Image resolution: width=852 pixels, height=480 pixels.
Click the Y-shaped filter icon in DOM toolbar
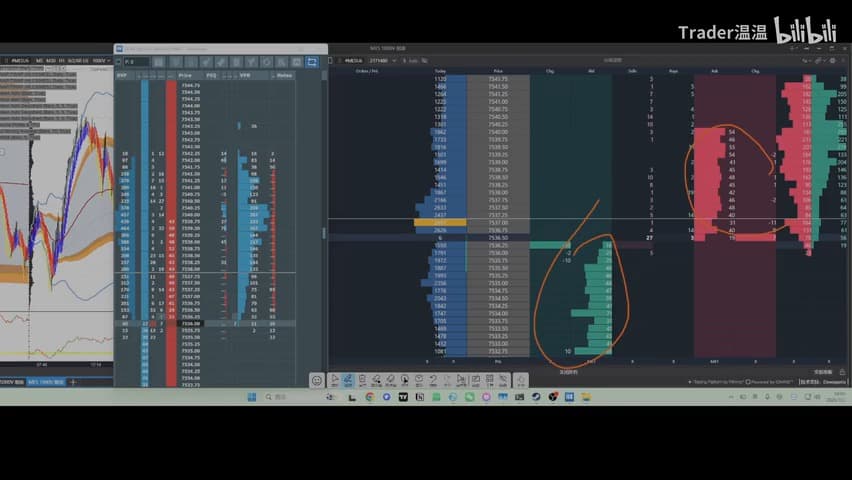[x=251, y=62]
